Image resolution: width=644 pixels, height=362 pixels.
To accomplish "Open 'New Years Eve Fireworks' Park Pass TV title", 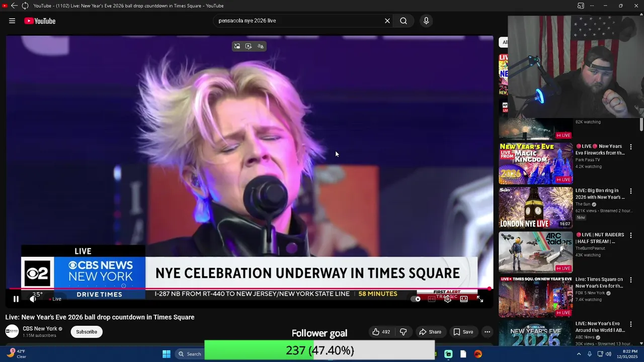I will 600,149.
